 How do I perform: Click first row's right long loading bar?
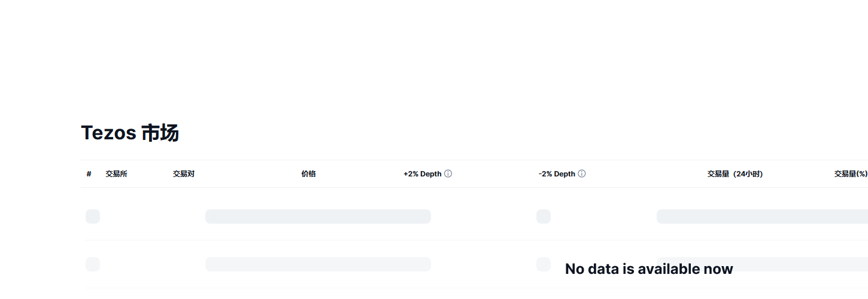coord(762,216)
